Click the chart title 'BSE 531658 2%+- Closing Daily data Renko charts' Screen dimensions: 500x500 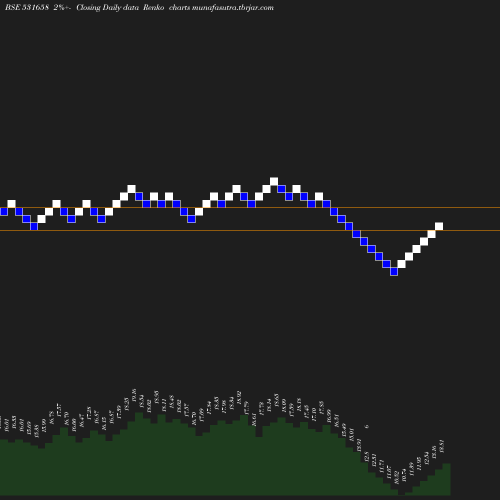point(98,8)
